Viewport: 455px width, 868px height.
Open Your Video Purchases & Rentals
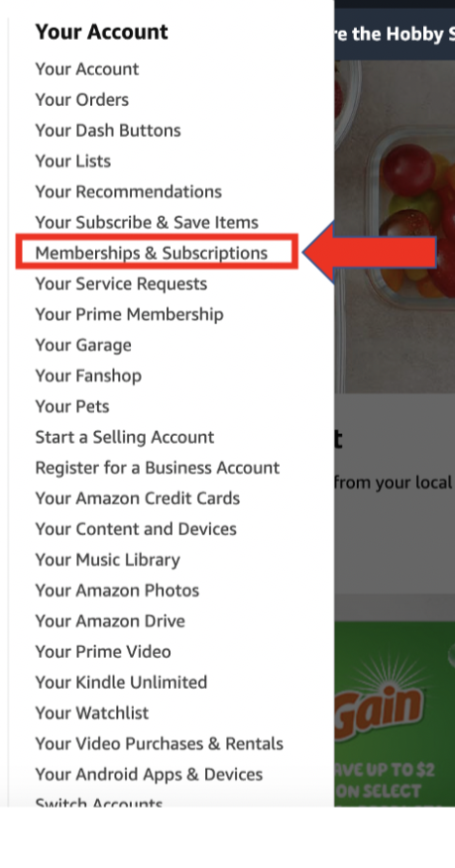coord(160,743)
